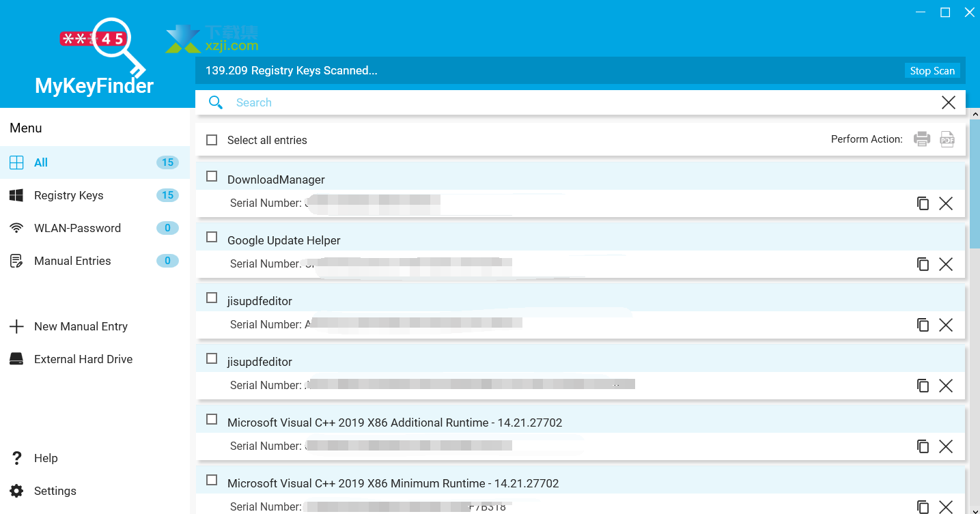Click the Registry Keys Scanned status text
This screenshot has height=514, width=980.
pos(292,70)
